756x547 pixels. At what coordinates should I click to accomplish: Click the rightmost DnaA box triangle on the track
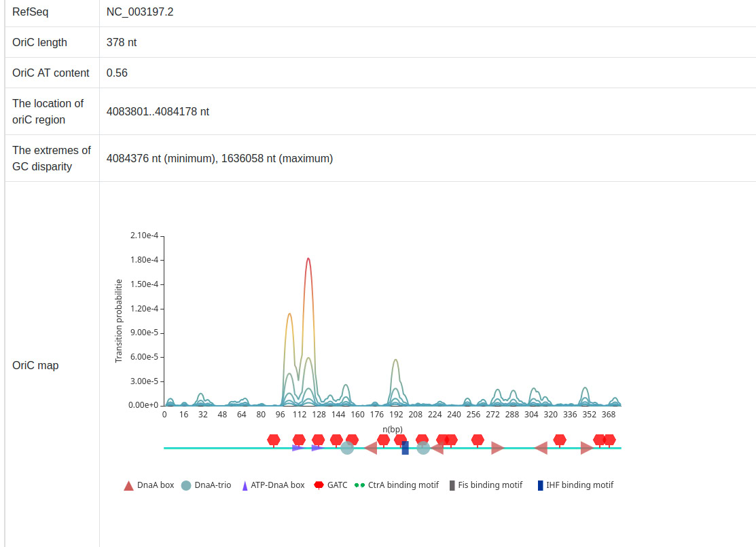pos(587,448)
